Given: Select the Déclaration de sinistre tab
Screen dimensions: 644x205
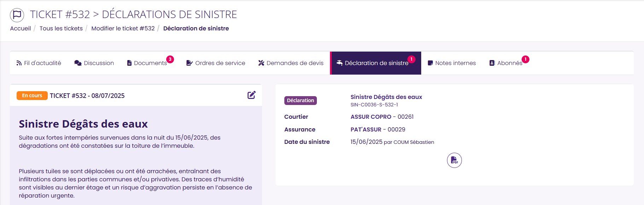Looking at the screenshot, I should tap(376, 63).
